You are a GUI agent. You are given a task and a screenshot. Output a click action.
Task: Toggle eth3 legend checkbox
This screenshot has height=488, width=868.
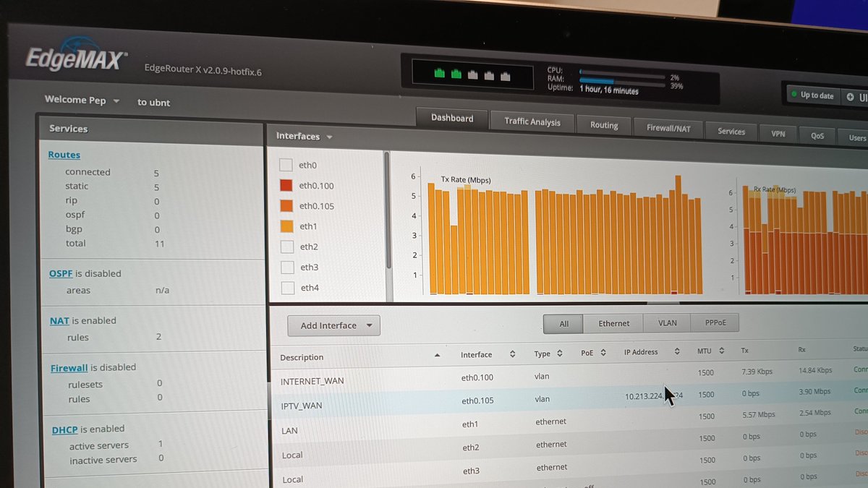point(287,267)
